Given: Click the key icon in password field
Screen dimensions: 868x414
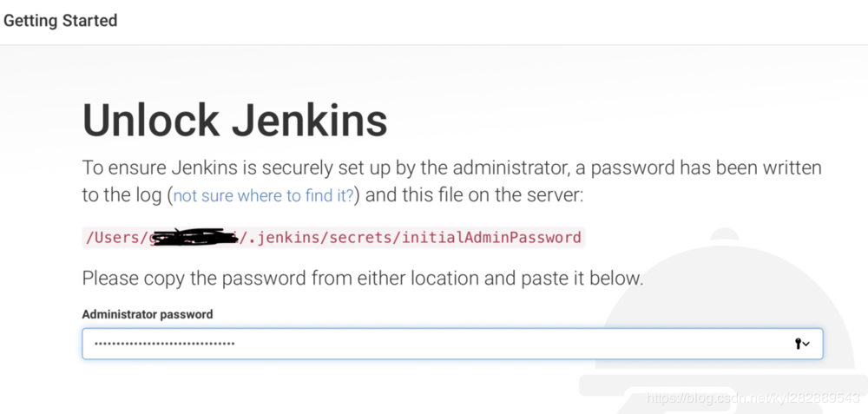Looking at the screenshot, I should (x=799, y=344).
